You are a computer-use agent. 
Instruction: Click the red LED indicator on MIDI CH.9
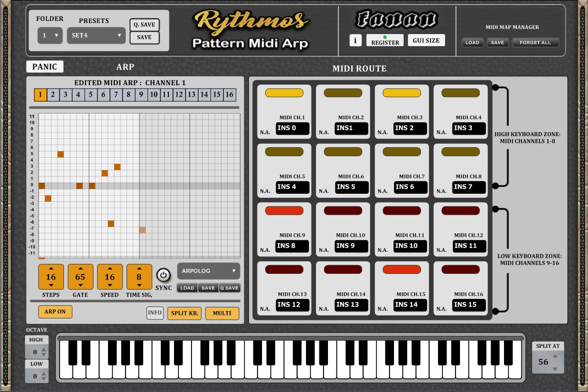click(x=283, y=210)
